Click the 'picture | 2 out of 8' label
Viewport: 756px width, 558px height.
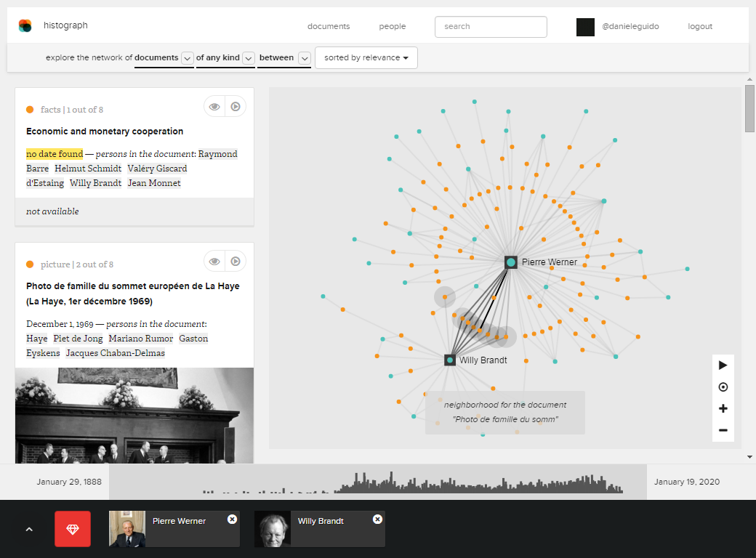point(77,264)
